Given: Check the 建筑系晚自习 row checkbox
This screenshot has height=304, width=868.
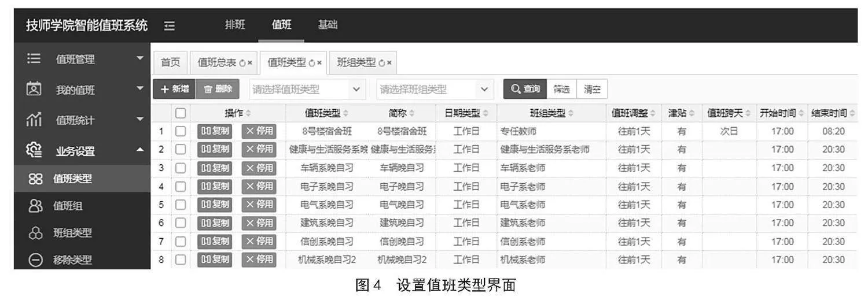Looking at the screenshot, I should tap(181, 223).
